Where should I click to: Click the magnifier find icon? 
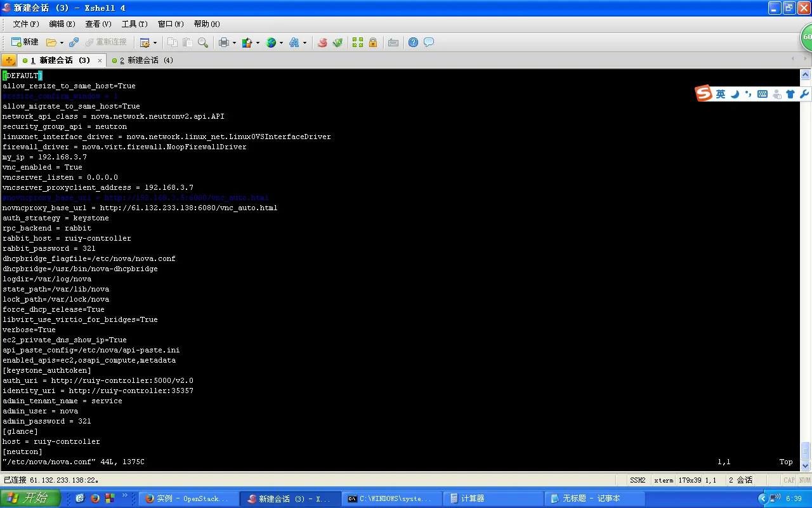click(x=202, y=43)
